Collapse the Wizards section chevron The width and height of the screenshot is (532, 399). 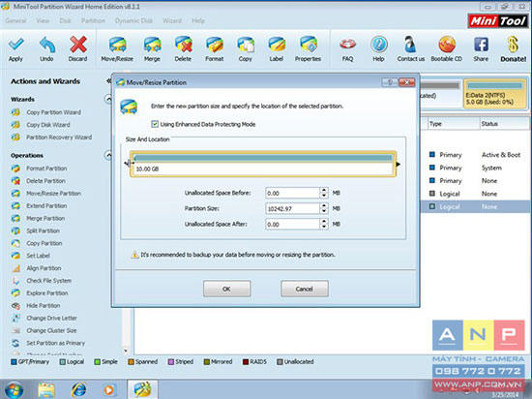pos(108,99)
